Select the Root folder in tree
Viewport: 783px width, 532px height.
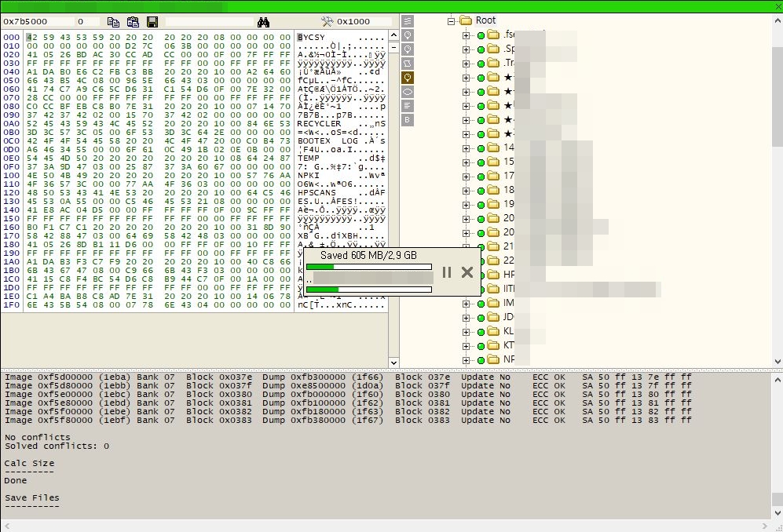pyautogui.click(x=485, y=20)
